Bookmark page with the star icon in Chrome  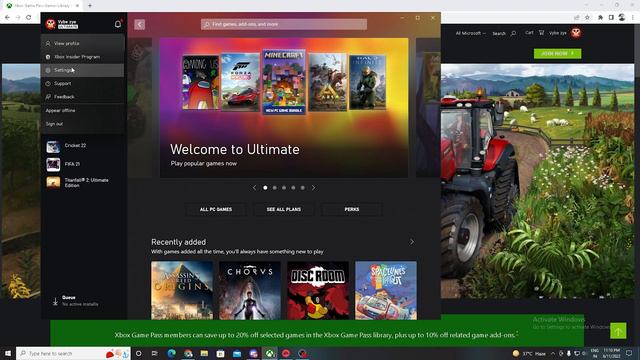point(587,18)
